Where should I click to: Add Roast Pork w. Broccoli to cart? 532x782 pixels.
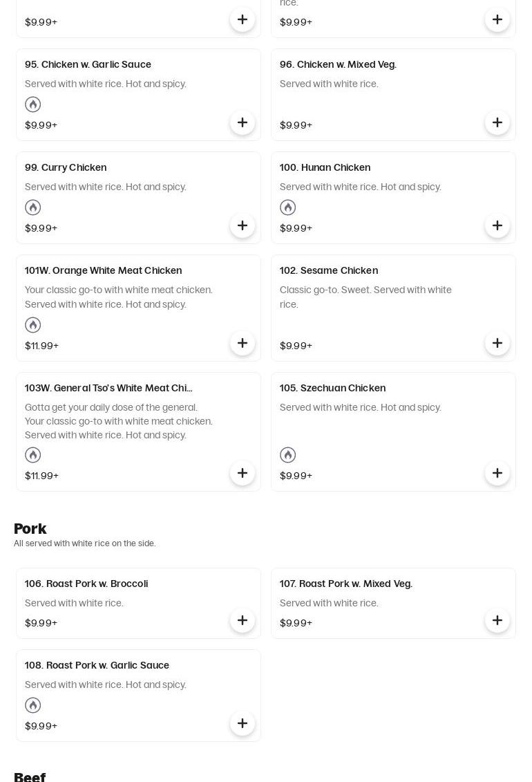tap(243, 621)
